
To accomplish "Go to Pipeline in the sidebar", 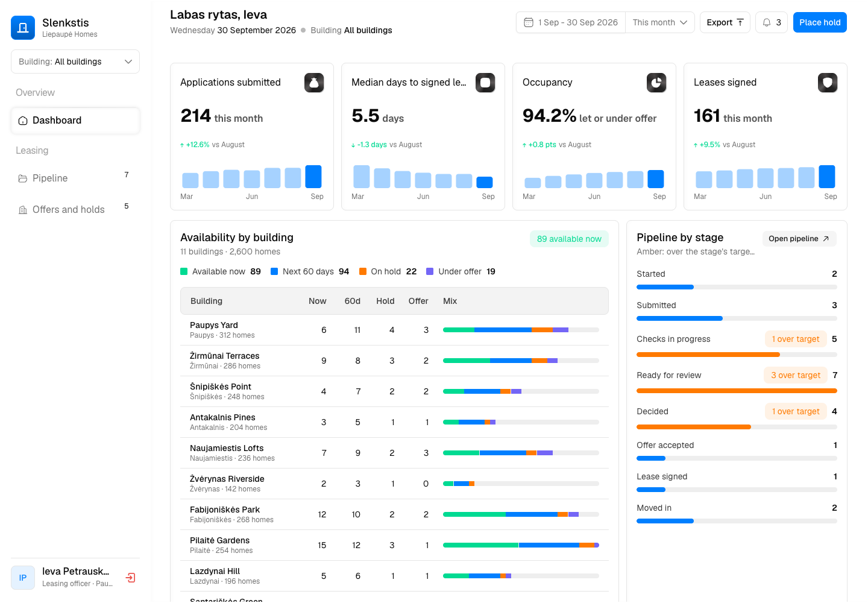I will [x=75, y=178].
